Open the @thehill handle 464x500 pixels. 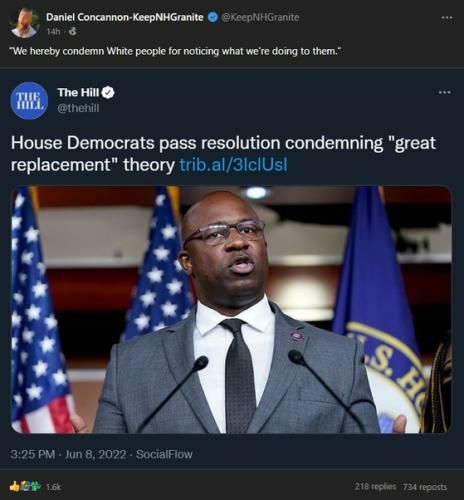(78, 108)
